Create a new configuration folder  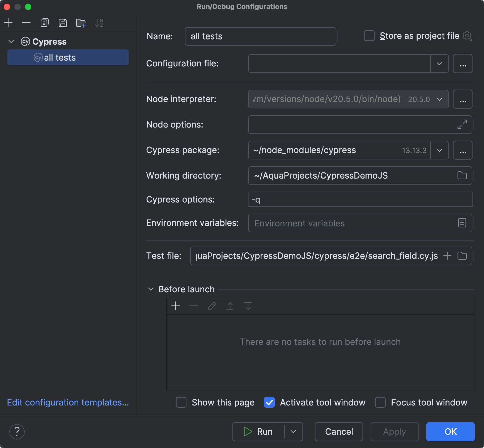point(81,23)
